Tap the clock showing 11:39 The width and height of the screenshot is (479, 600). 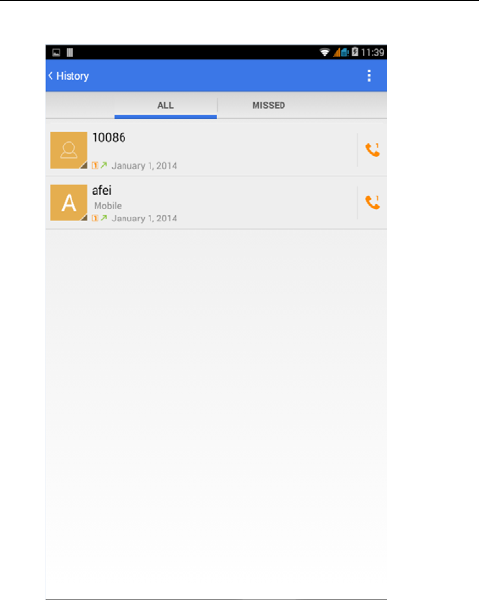(372, 52)
